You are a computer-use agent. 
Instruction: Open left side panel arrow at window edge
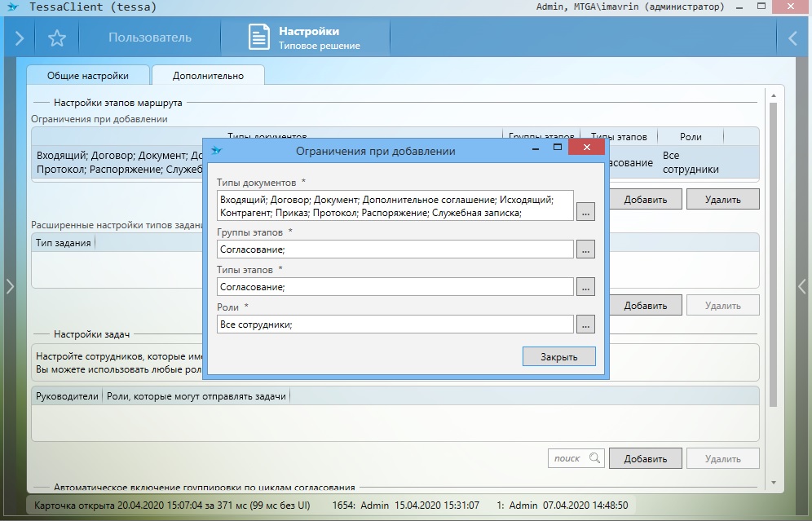[x=9, y=286]
